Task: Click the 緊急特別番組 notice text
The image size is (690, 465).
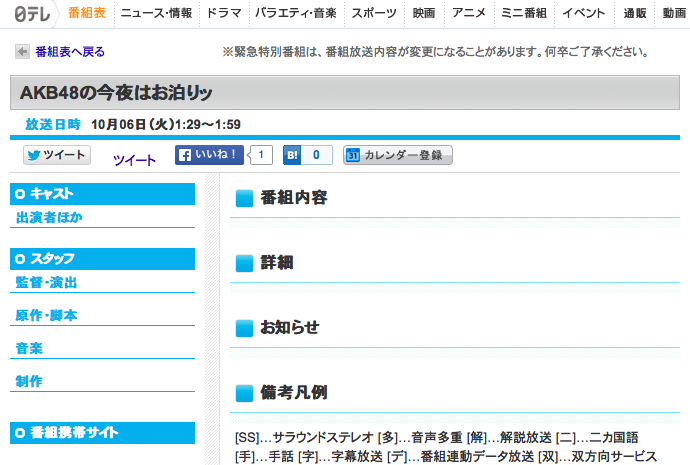Action: tap(435, 52)
